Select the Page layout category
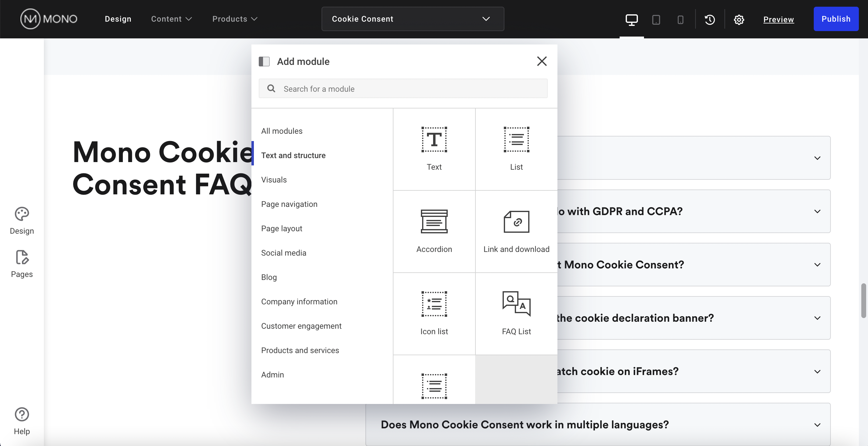 point(282,228)
